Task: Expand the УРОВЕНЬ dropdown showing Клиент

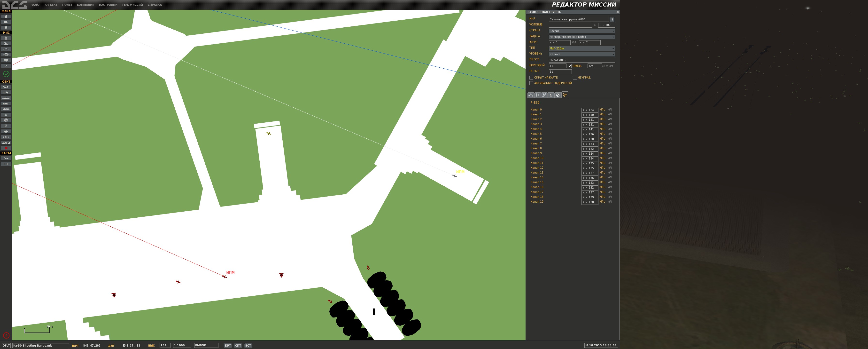Action: tap(581, 54)
